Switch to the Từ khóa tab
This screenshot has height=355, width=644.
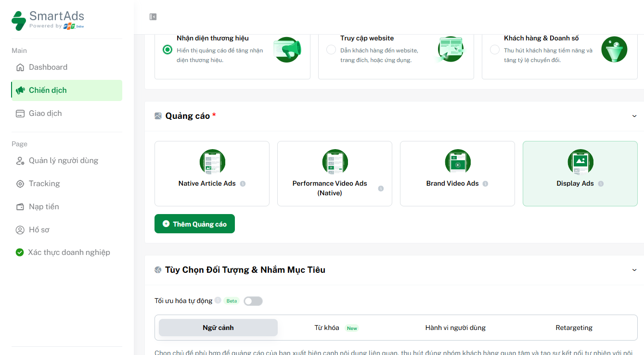(326, 327)
